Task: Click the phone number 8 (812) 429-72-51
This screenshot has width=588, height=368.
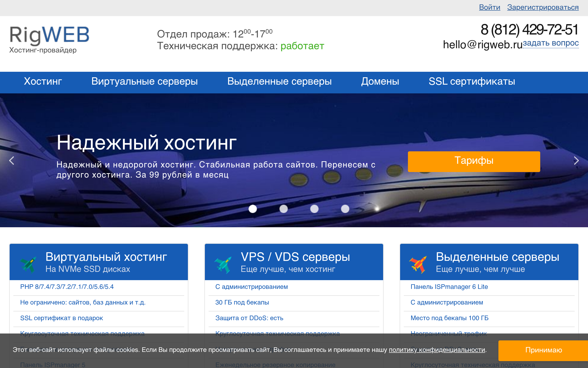Action: tap(530, 30)
